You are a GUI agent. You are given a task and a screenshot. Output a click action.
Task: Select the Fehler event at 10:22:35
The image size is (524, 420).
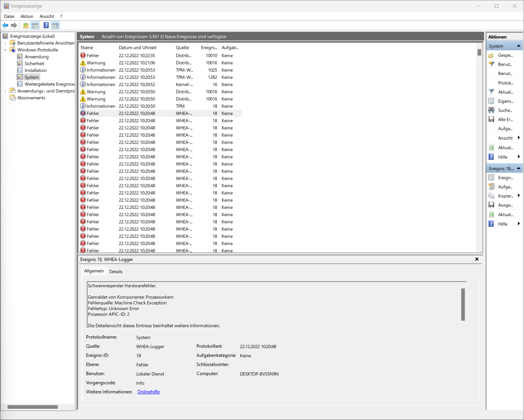160,56
